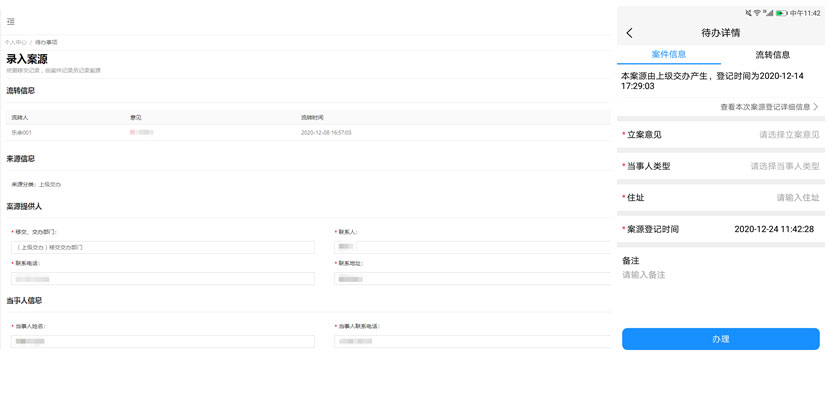Switch to the 案件信息 tab

tap(668, 55)
